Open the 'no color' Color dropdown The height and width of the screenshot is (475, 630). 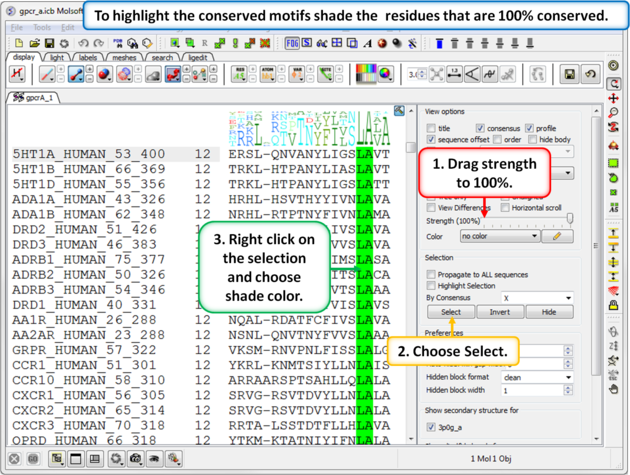point(499,237)
